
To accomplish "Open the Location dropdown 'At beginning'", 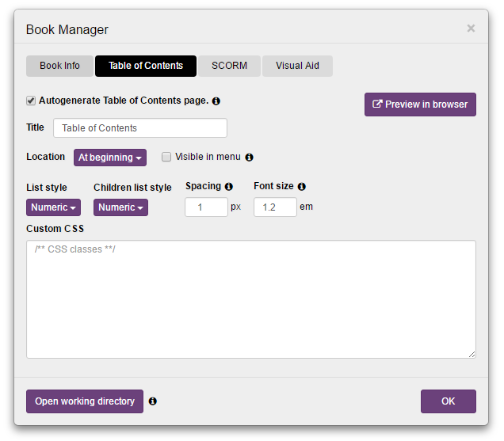I will 110,158.
